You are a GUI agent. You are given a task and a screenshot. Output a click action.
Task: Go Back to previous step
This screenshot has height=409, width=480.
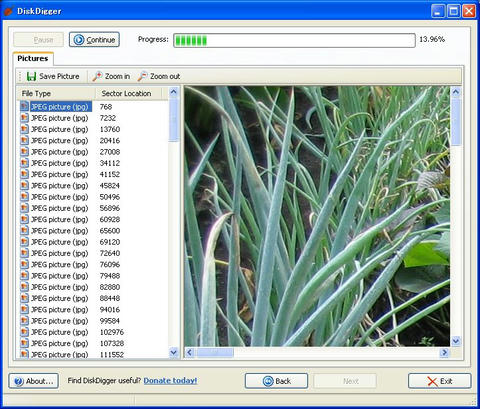pos(276,381)
